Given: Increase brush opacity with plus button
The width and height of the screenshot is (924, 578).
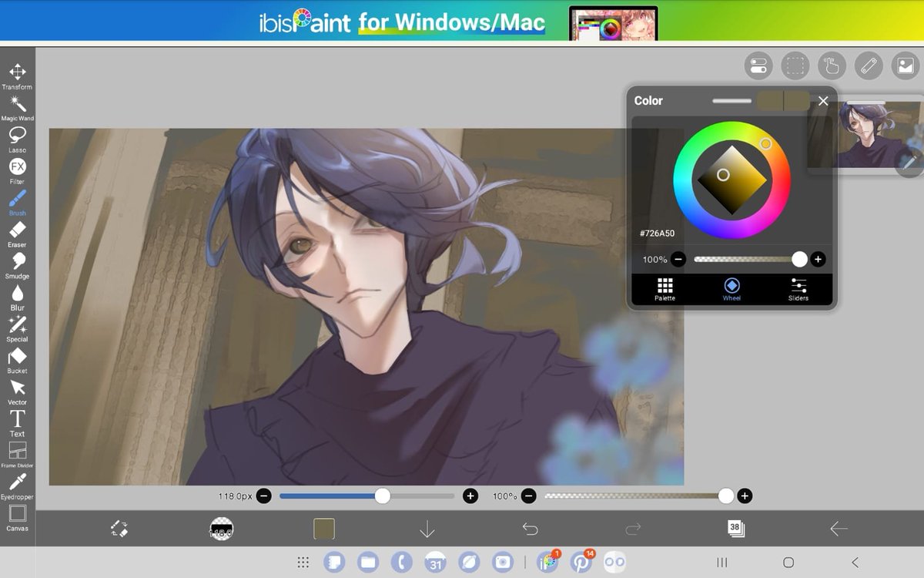Looking at the screenshot, I should 745,496.
